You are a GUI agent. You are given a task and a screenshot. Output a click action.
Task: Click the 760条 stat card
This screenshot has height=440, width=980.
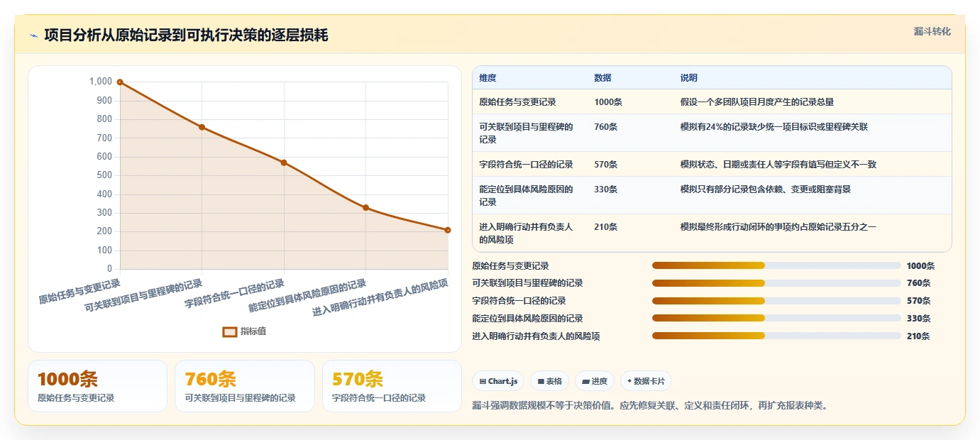pos(245,386)
